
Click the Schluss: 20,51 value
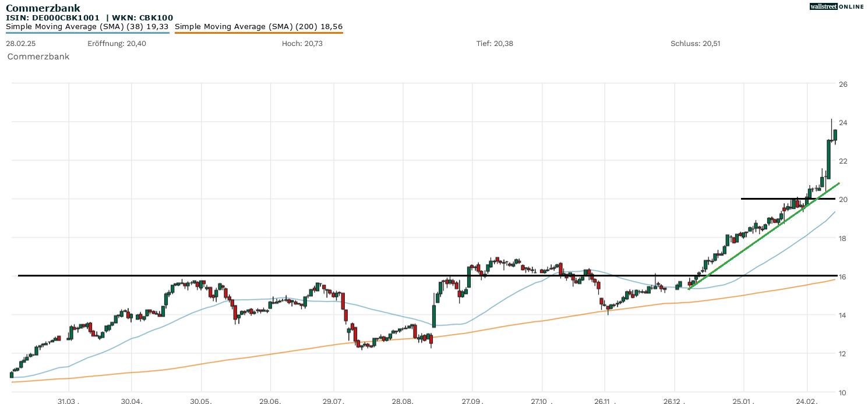point(696,44)
